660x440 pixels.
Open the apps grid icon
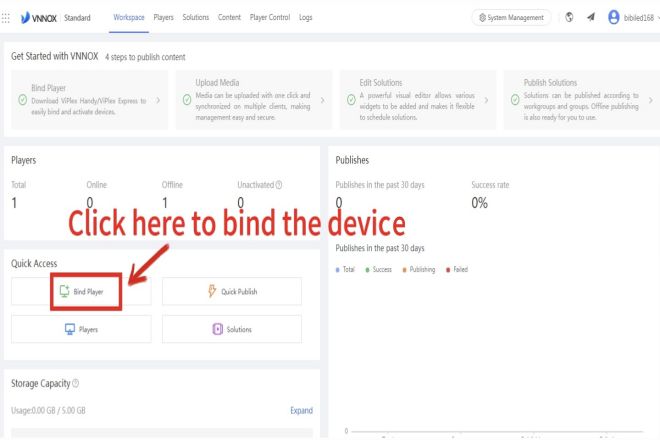(x=5, y=18)
